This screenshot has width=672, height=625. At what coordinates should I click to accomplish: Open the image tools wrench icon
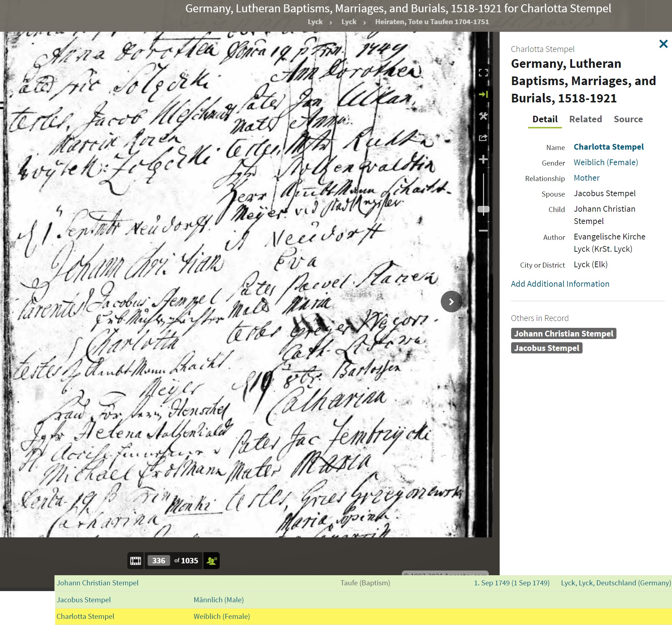pyautogui.click(x=483, y=116)
